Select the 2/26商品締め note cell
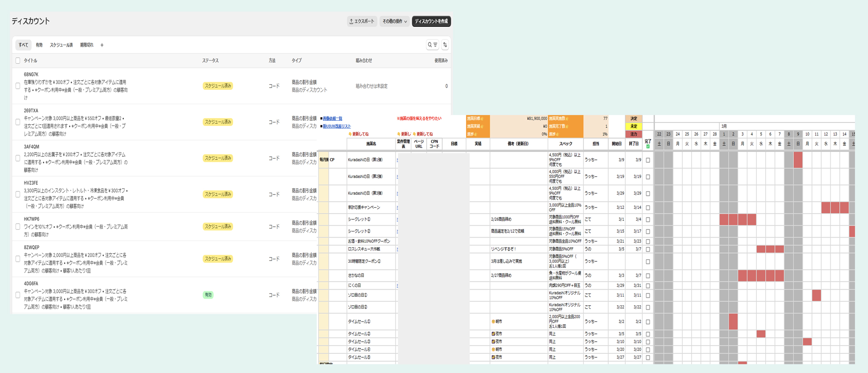Image resolution: width=868 pixels, height=373 pixels. tap(519, 219)
